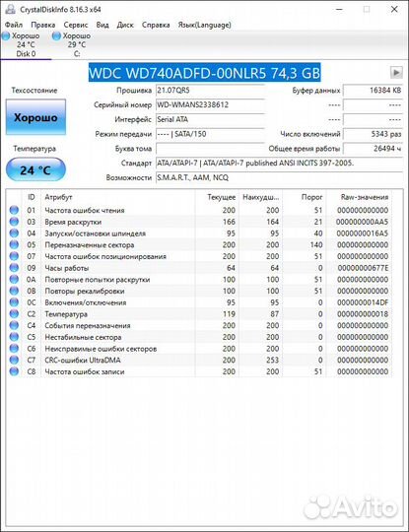409x532 pixels.
Task: Click the Raw-значения column header
Action: coord(359,197)
